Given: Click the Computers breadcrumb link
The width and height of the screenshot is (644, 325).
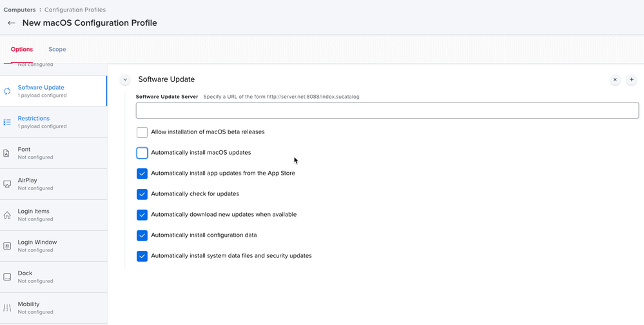Looking at the screenshot, I should tap(20, 10).
